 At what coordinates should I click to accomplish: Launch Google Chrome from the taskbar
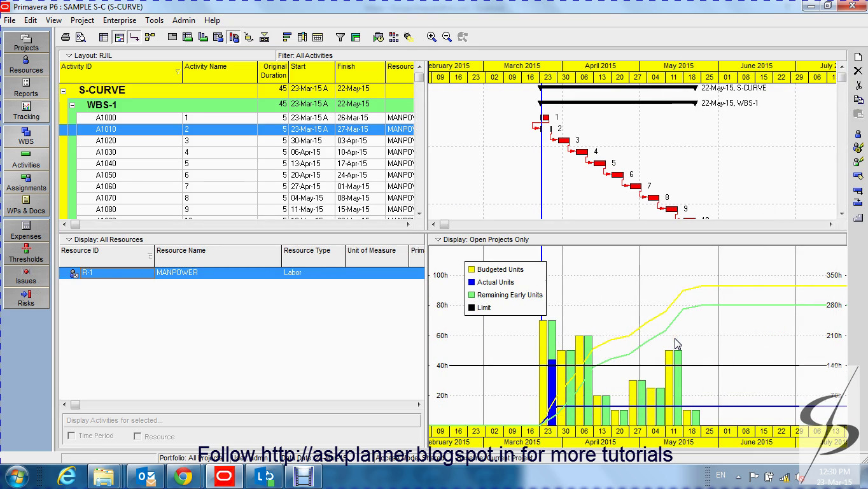(184, 475)
